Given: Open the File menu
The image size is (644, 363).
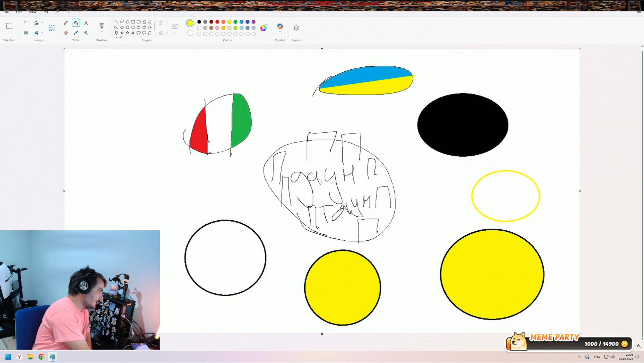Looking at the screenshot, I should (6, 12).
